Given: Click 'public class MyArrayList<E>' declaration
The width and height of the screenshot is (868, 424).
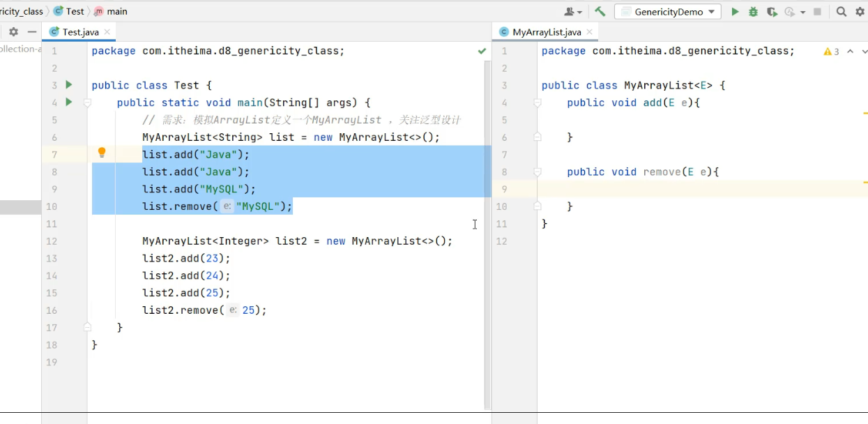Looking at the screenshot, I should pos(633,85).
